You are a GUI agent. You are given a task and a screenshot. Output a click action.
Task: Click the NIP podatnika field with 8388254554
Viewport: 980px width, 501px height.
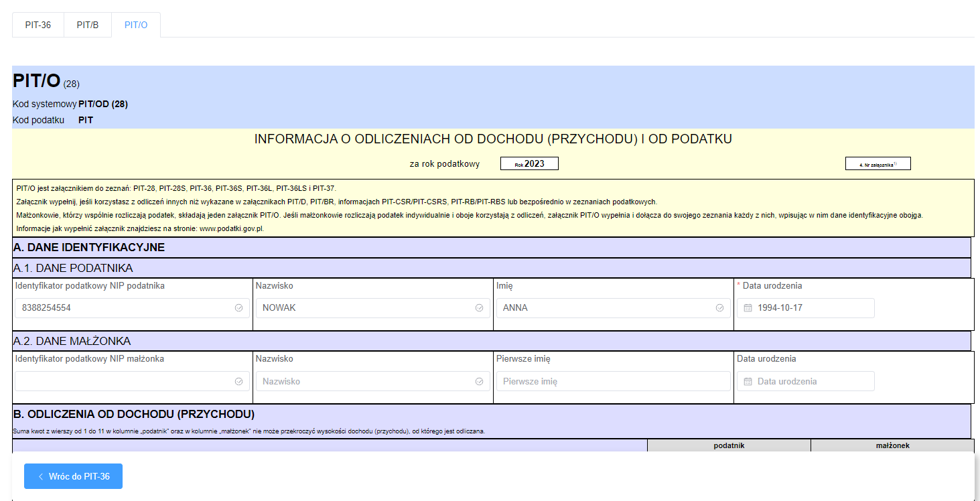[131, 308]
